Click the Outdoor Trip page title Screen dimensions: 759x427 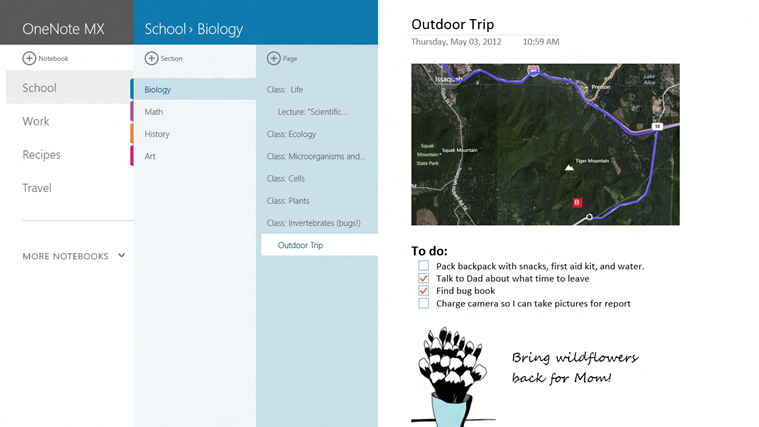point(453,25)
